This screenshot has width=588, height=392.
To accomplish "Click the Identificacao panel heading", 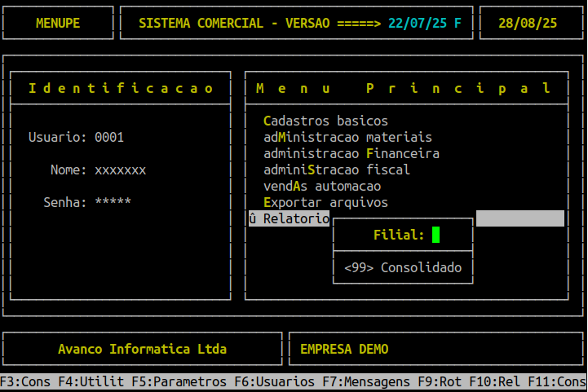I will (x=121, y=89).
